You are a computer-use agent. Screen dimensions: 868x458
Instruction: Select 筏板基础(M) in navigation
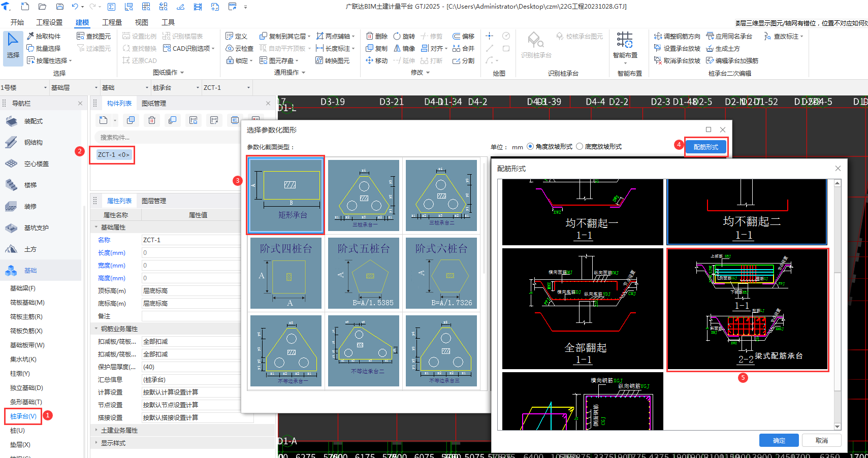pyautogui.click(x=27, y=302)
